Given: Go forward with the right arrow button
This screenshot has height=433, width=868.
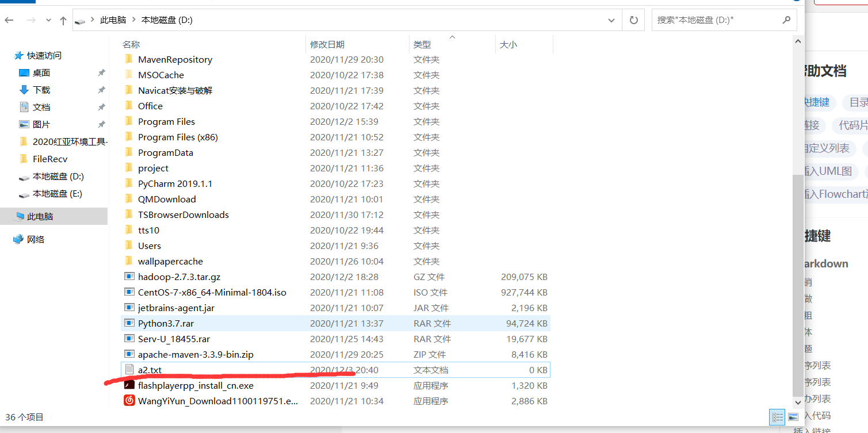Looking at the screenshot, I should tap(31, 20).
